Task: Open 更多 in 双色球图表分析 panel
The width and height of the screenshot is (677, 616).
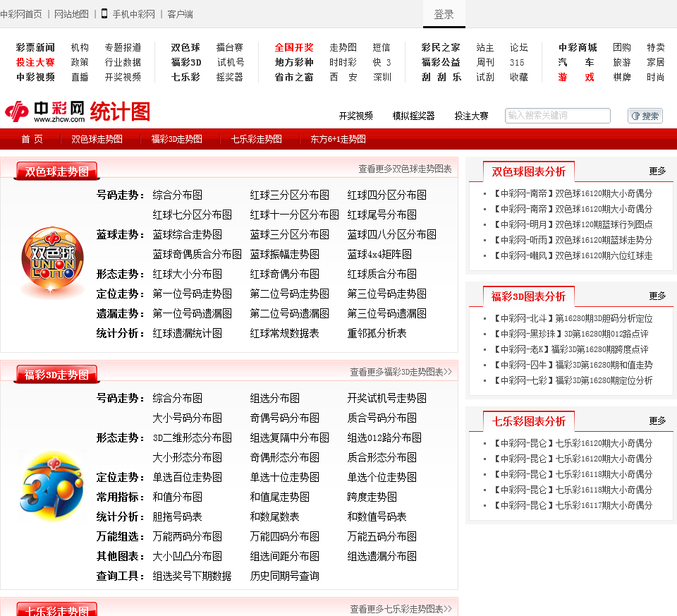Action: pos(657,171)
